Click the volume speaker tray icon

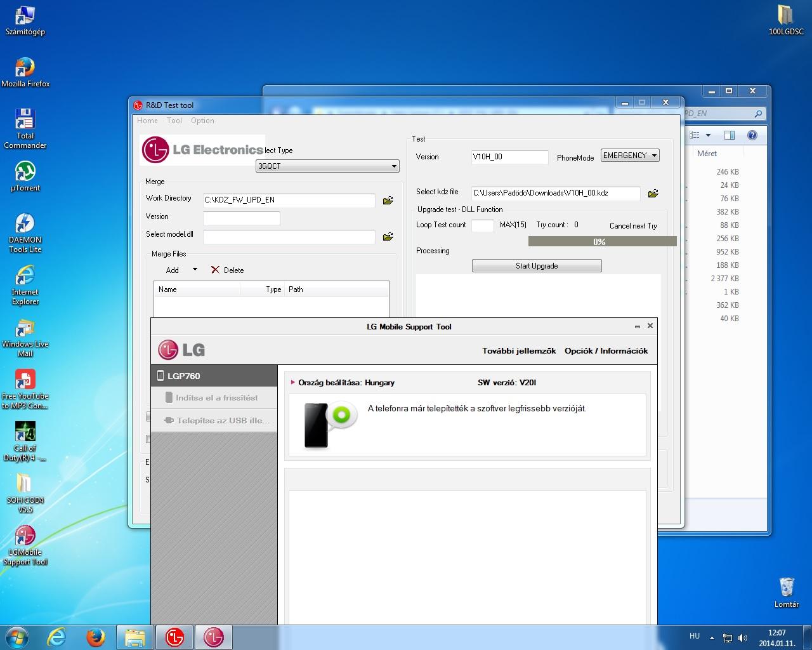pyautogui.click(x=742, y=637)
